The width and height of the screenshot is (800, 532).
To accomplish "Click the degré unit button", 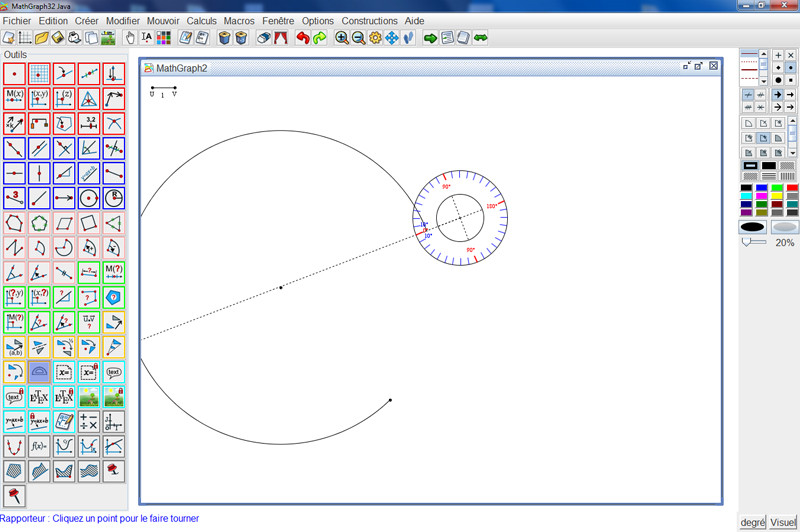I will click(x=753, y=522).
